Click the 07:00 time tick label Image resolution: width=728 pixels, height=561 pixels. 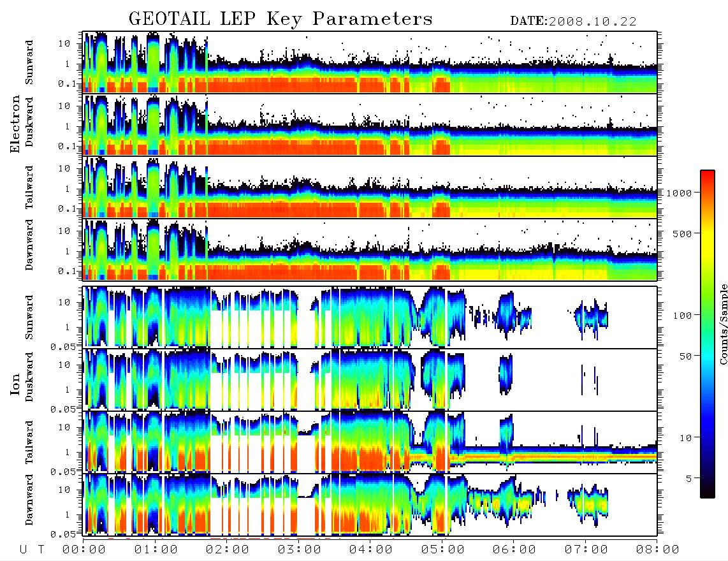586,550
